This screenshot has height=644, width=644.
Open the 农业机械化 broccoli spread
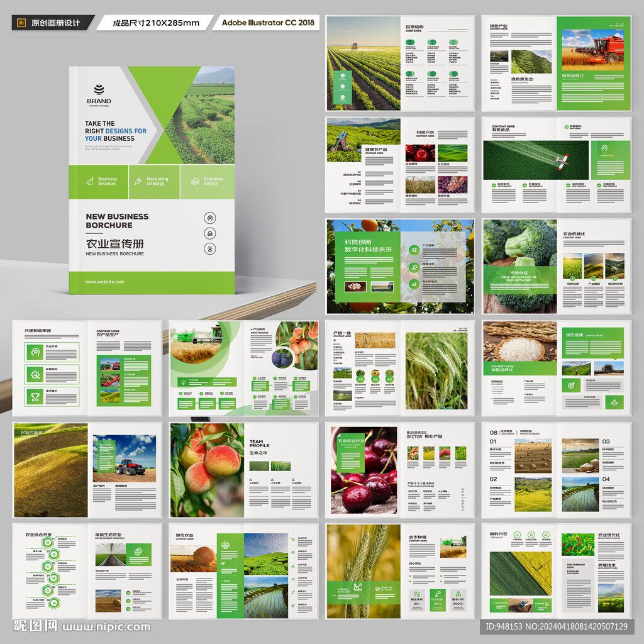pyautogui.click(x=556, y=266)
